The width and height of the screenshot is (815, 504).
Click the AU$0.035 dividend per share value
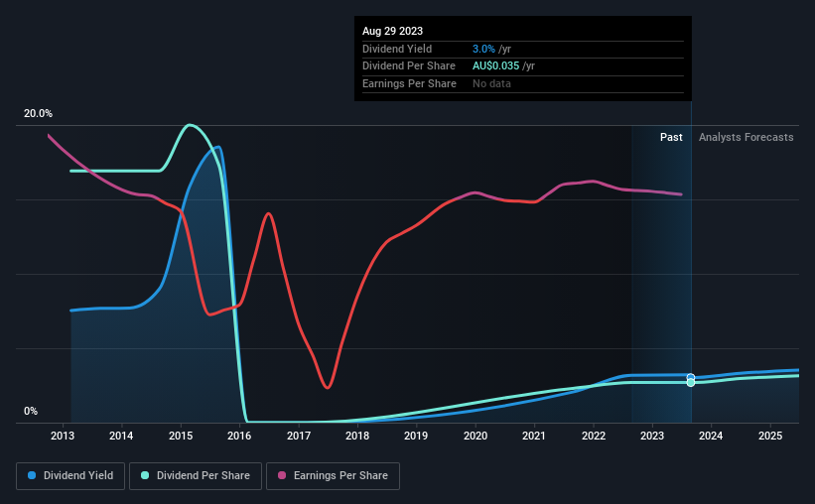coord(496,66)
